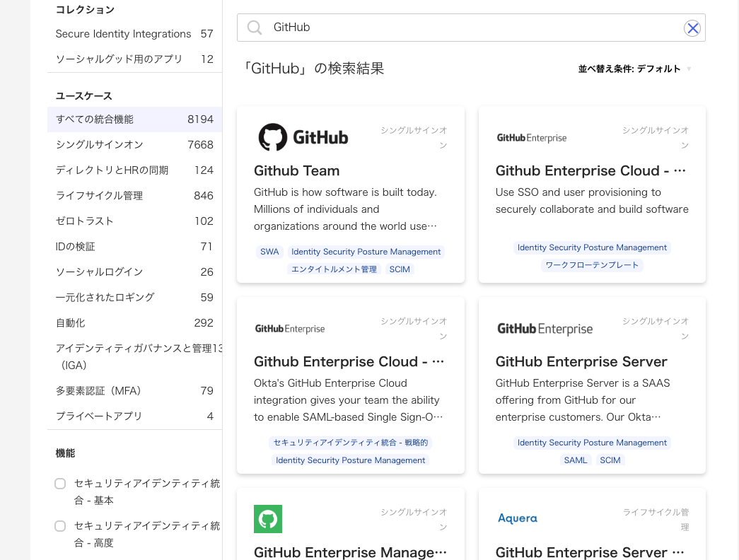Click セキュリティアイデンティティ統合 - 戦略的 tag

click(351, 443)
